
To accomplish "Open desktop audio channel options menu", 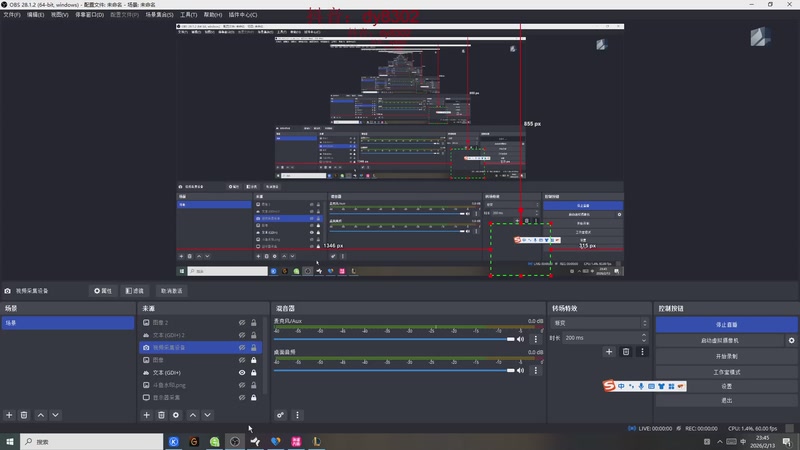I will [535, 370].
